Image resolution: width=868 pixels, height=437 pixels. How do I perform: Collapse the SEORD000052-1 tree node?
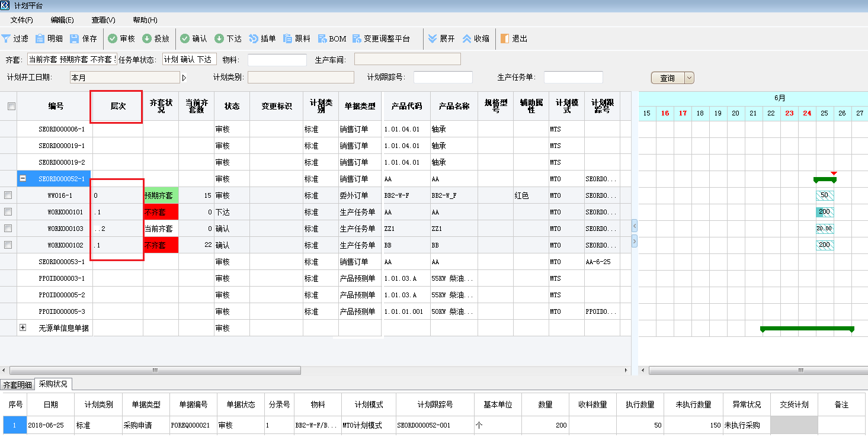(23, 178)
